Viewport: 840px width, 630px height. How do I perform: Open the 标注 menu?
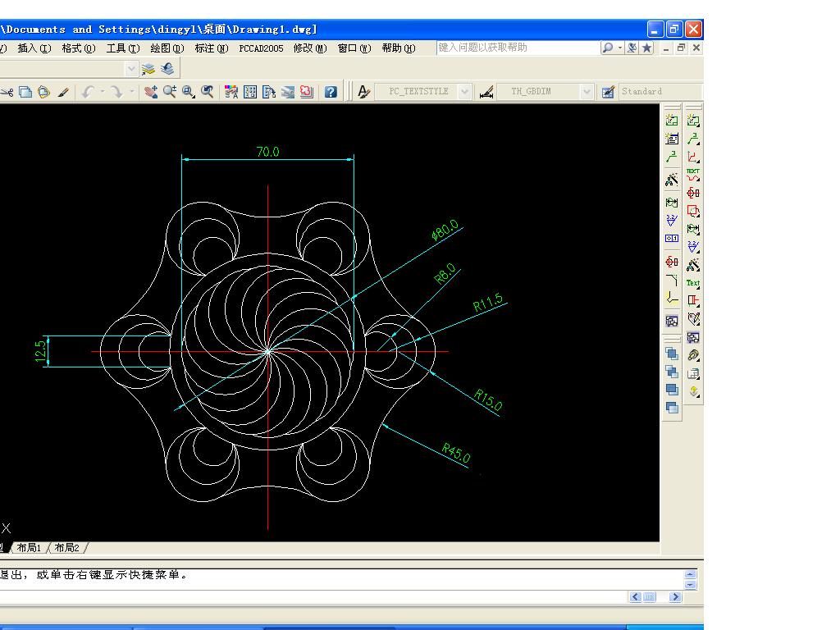coord(211,48)
